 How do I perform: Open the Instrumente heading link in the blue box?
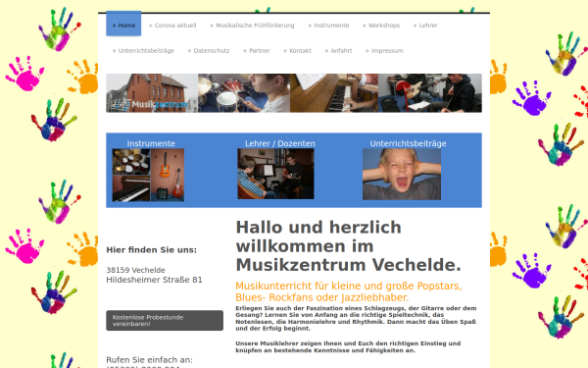151,143
